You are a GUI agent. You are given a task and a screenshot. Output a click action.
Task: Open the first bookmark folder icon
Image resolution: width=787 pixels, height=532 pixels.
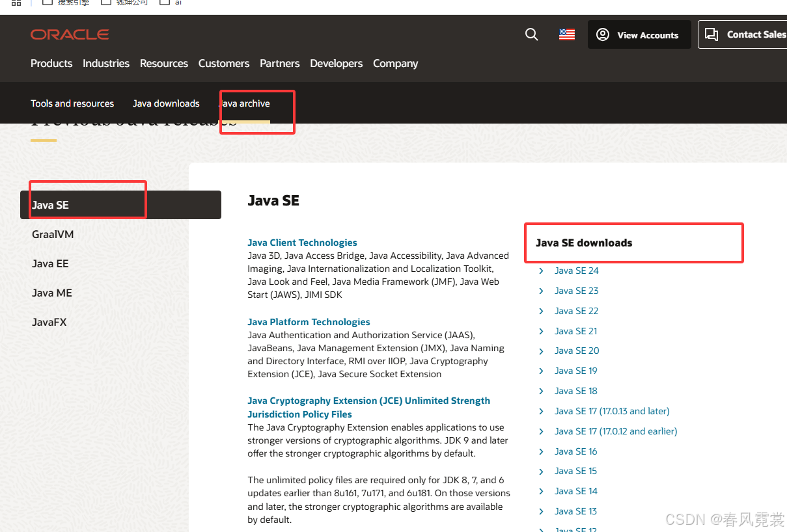[47, 3]
